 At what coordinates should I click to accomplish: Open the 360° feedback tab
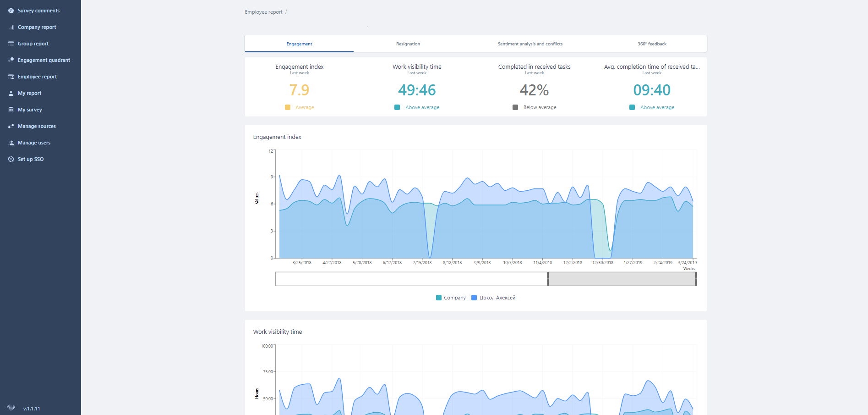[x=652, y=44]
